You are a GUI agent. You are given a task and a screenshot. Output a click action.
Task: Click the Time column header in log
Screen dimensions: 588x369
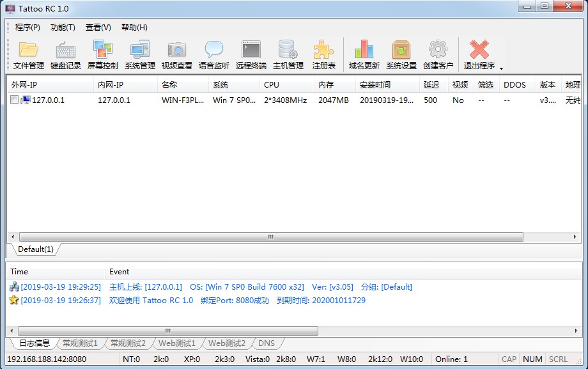tap(56, 271)
